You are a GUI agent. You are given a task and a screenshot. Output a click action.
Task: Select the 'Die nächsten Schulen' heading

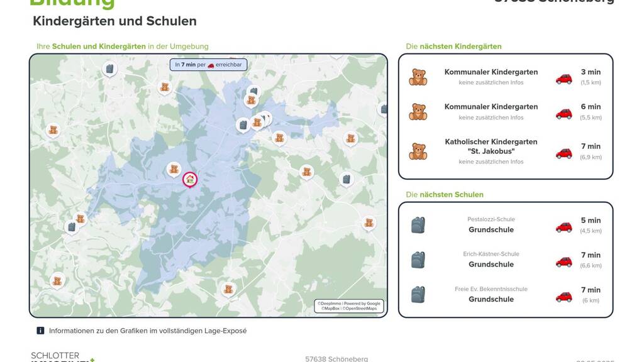[x=444, y=195]
